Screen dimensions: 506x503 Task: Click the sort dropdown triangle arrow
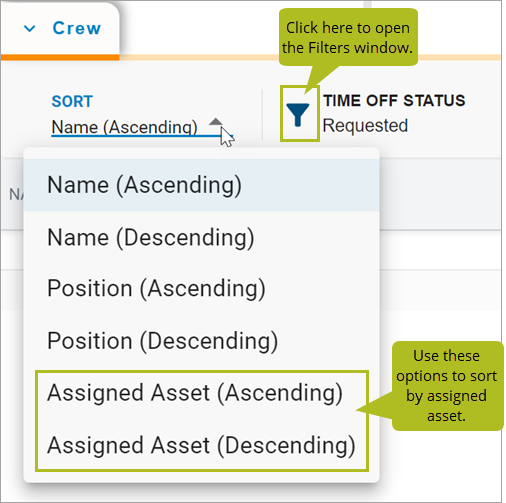(216, 122)
